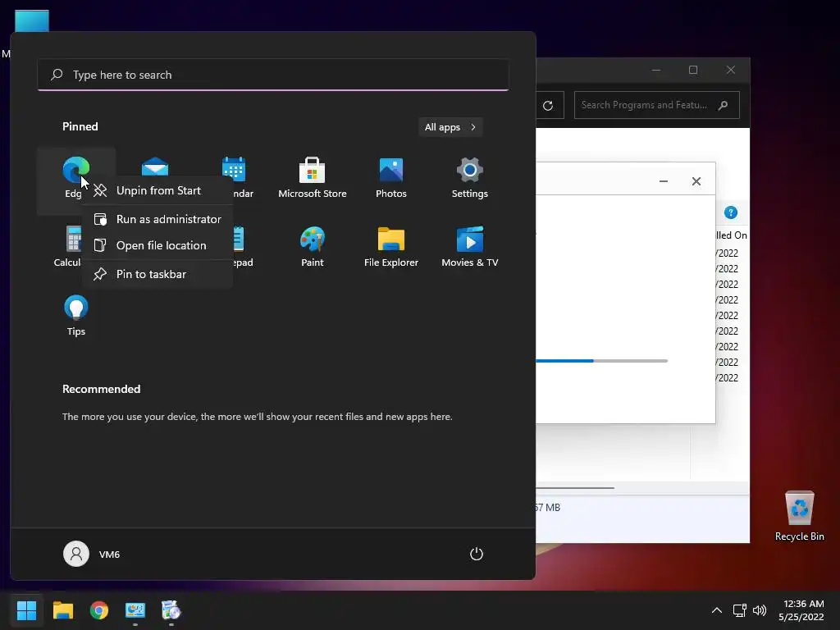Open the VM6 user account avatar
Screen dimensions: 840x630
(x=76, y=554)
